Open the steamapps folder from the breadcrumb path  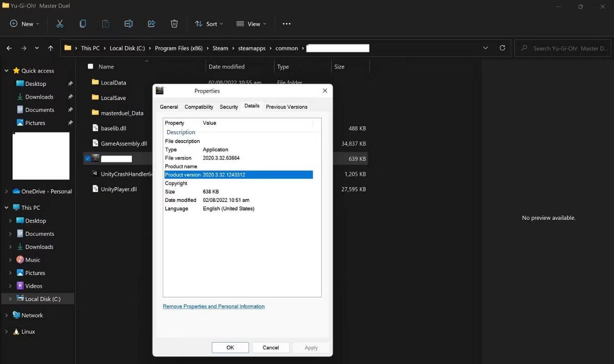pyautogui.click(x=252, y=48)
